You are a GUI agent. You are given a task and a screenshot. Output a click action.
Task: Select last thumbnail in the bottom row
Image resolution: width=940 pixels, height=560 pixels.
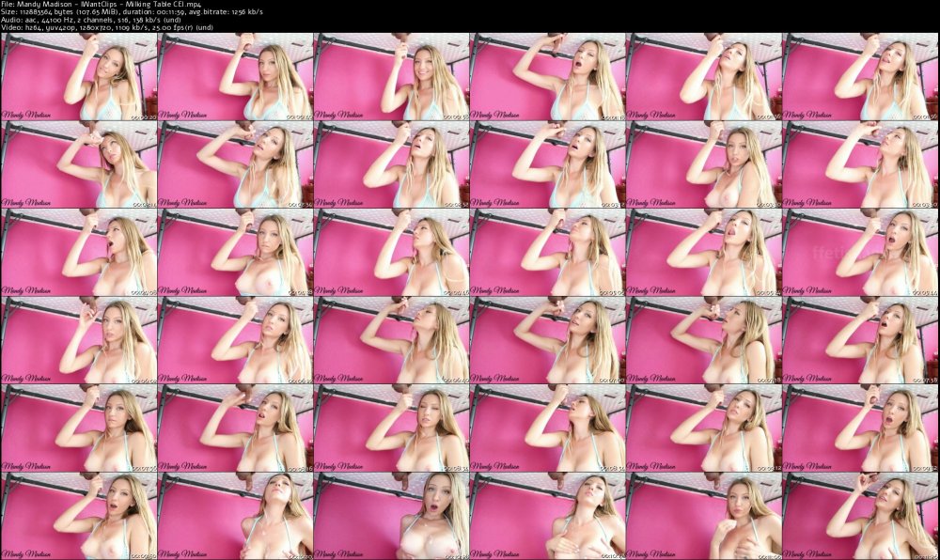pos(858,515)
